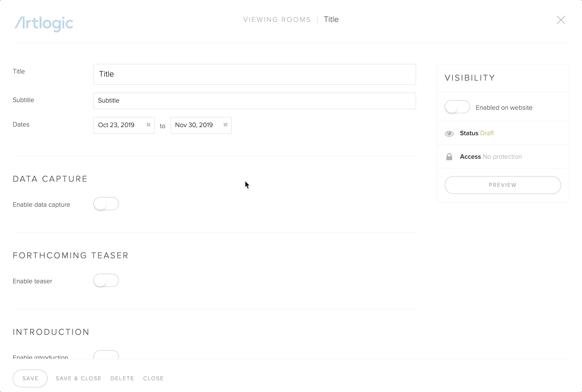The width and height of the screenshot is (582, 392).
Task: Focus the Title input field
Action: 255,74
